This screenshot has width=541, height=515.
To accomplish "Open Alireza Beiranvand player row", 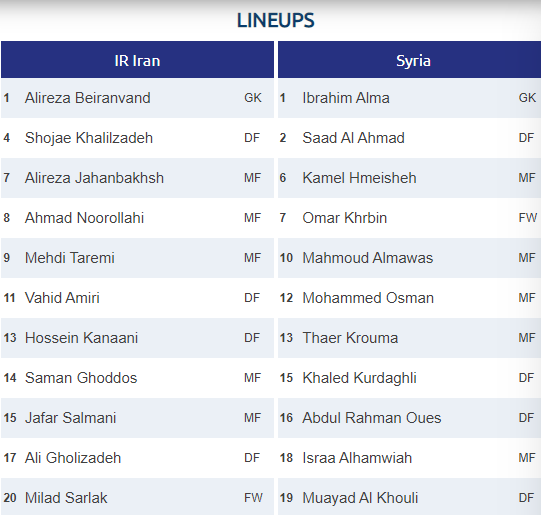I will click(137, 98).
